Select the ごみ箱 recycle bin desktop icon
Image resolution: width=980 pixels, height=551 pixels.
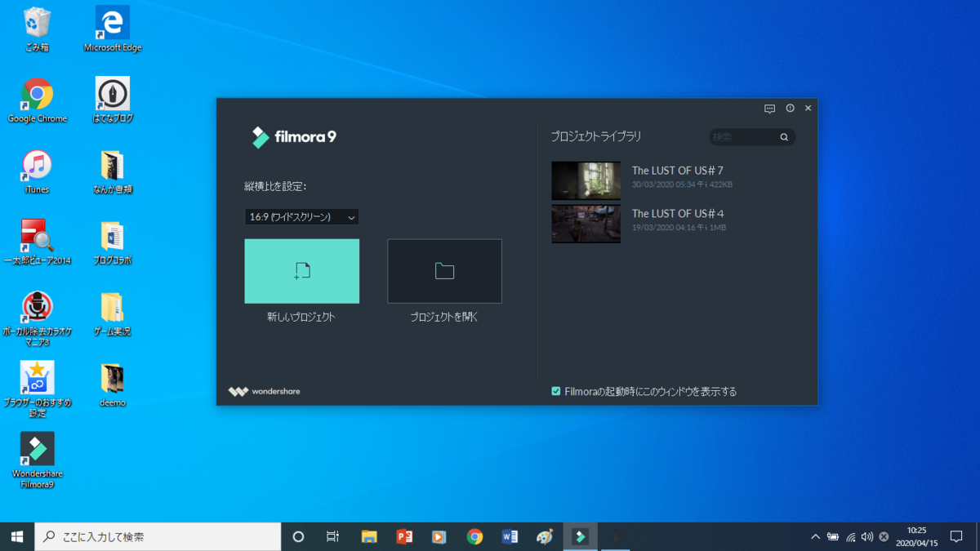pyautogui.click(x=37, y=29)
